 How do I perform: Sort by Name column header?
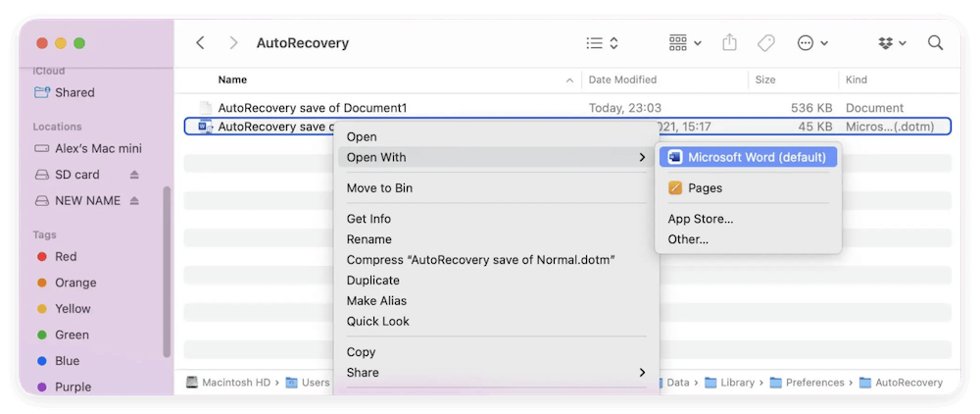pyautogui.click(x=232, y=80)
